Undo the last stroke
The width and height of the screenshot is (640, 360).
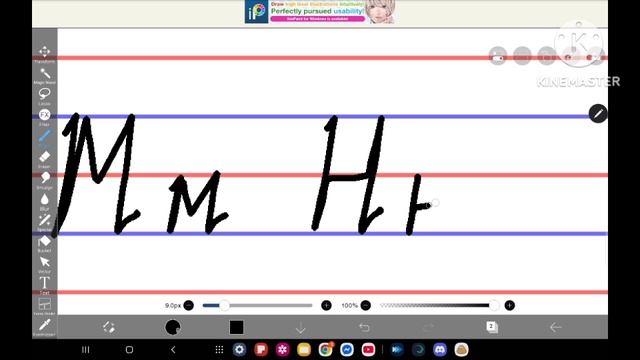click(x=364, y=327)
